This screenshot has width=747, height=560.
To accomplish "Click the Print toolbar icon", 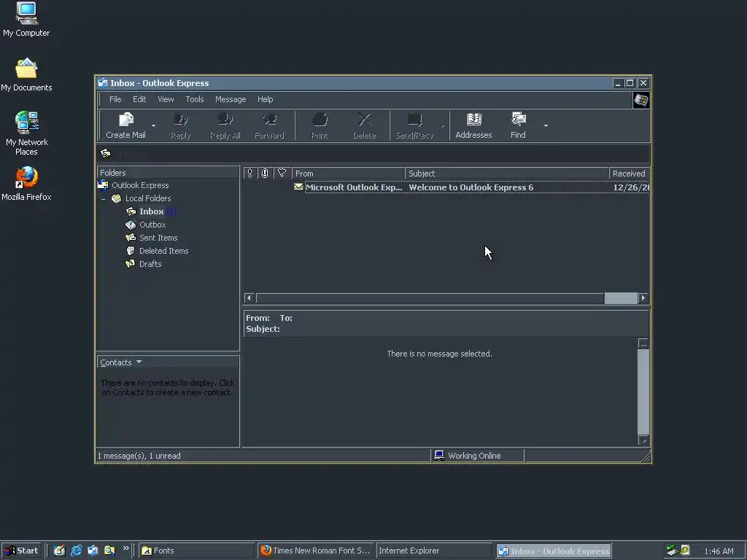I will [x=320, y=120].
